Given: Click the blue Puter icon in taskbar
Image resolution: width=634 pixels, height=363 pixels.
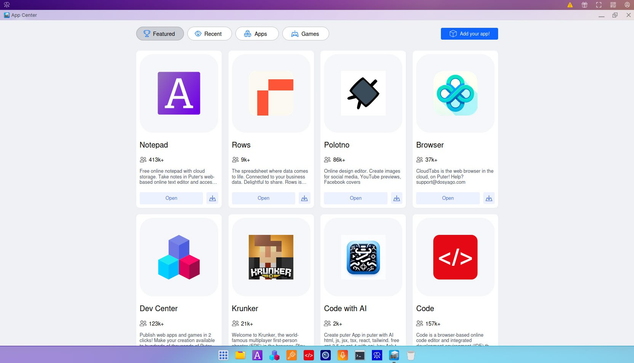Looking at the screenshot, I should pyautogui.click(x=377, y=355).
